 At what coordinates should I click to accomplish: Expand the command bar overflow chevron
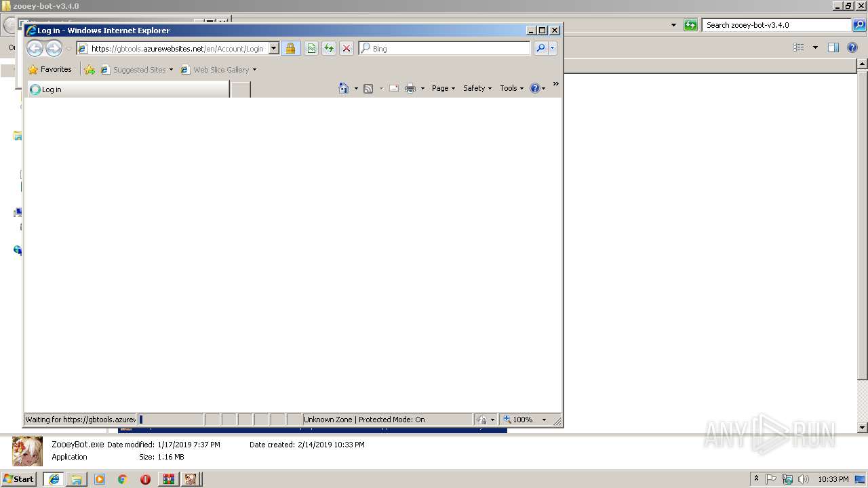tap(555, 84)
